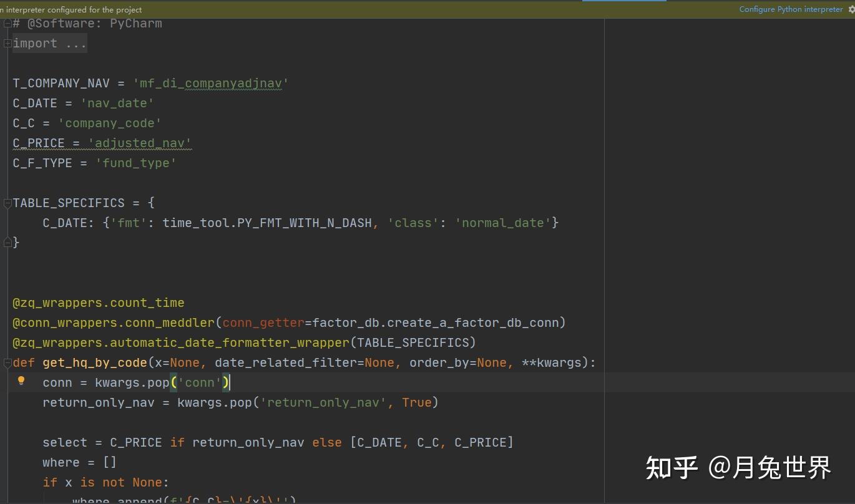Click the 'mf_di_companyadjnav' string literal
The image size is (855, 504).
tap(211, 84)
